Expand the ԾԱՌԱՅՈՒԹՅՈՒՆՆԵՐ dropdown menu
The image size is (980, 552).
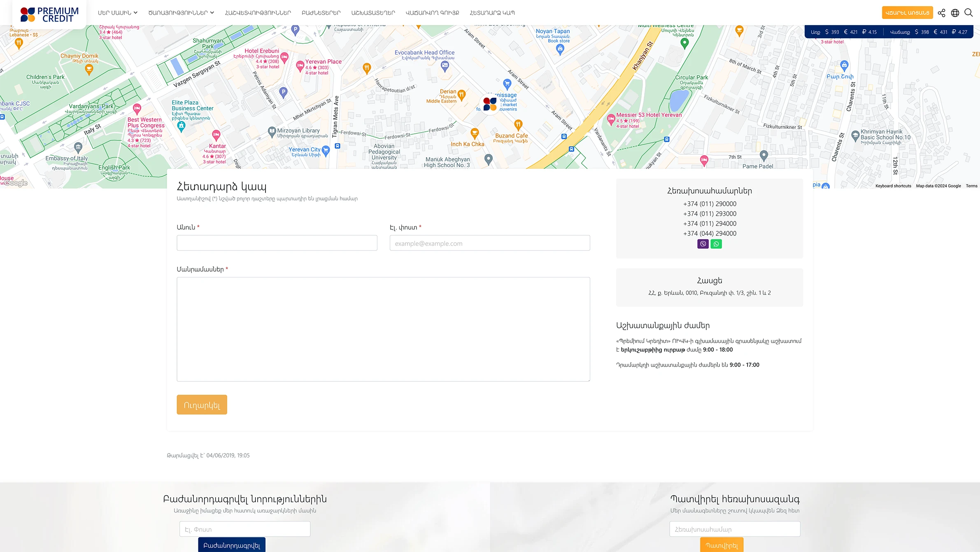pyautogui.click(x=181, y=13)
